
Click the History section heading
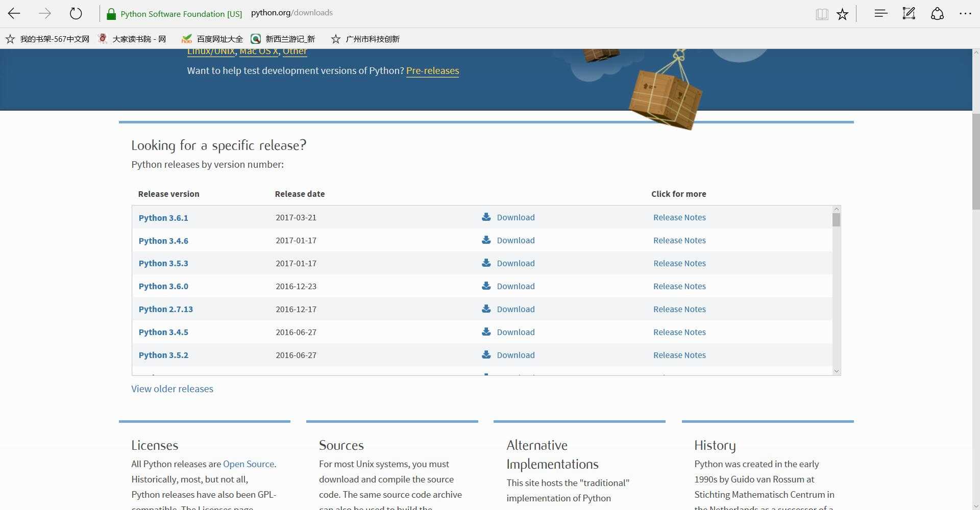pyautogui.click(x=715, y=446)
